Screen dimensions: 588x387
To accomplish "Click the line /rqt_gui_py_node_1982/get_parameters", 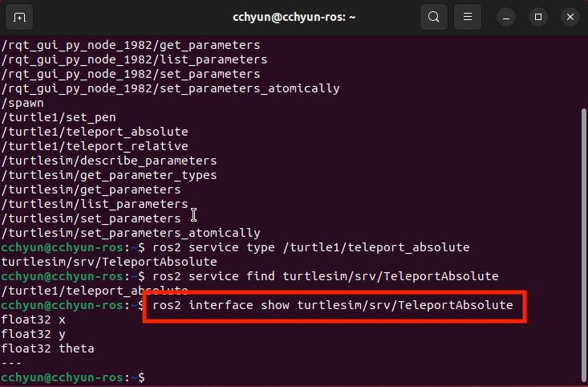I will 131,45.
